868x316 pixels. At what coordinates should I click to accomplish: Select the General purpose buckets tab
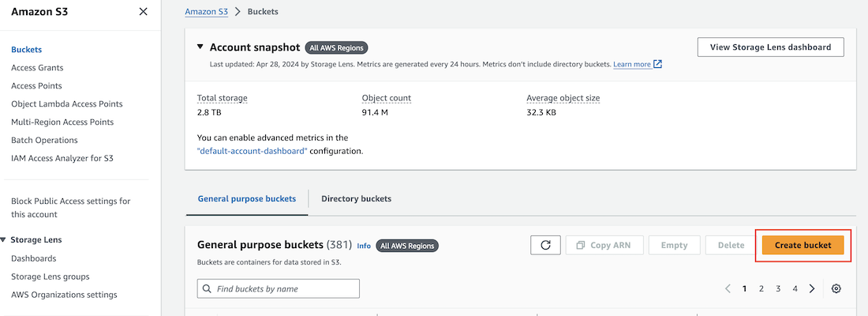pos(247,198)
